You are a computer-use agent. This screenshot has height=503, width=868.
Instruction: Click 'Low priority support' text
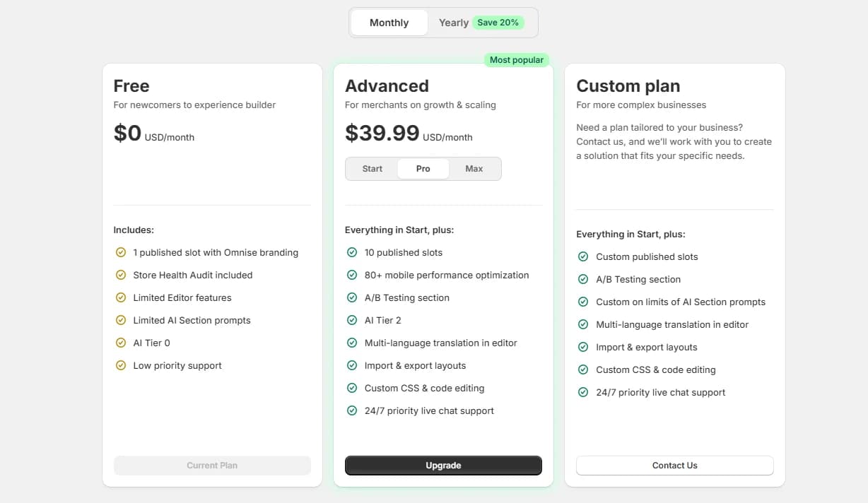177,365
